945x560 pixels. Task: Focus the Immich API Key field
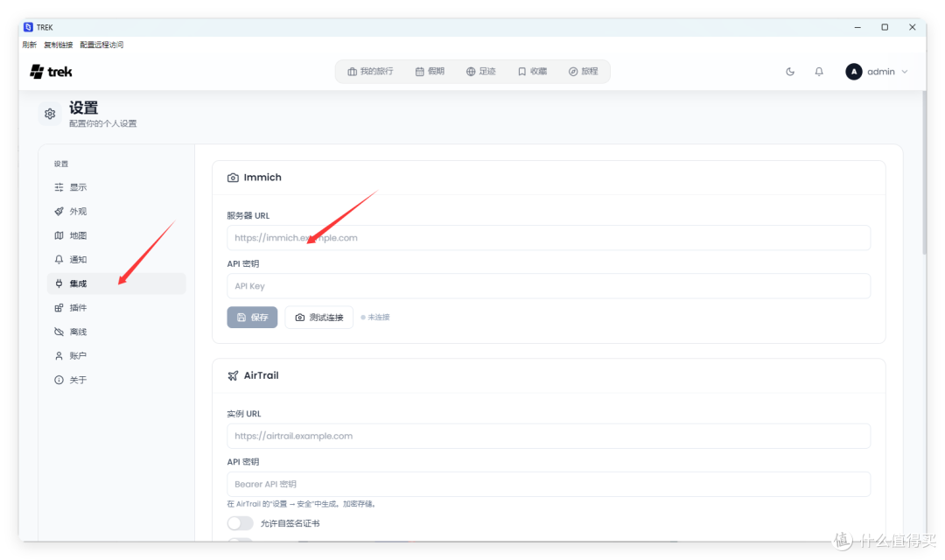point(549,286)
